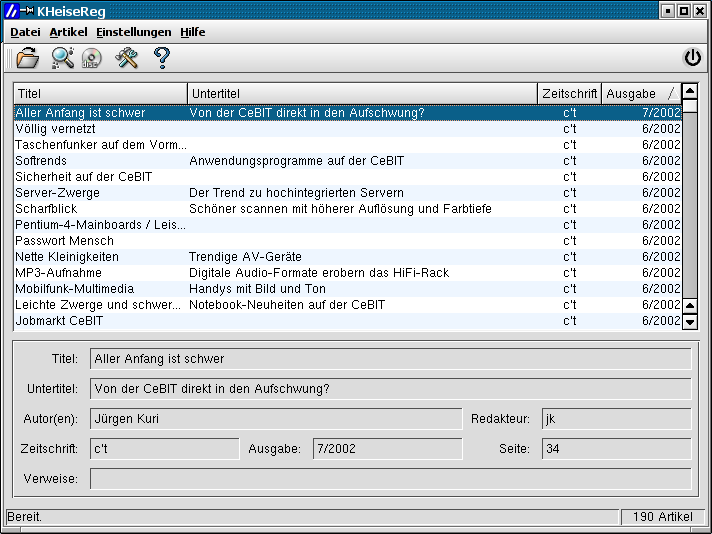The image size is (712, 534).
Task: Click scrollbar down arrow at list bottom
Action: pos(690,322)
